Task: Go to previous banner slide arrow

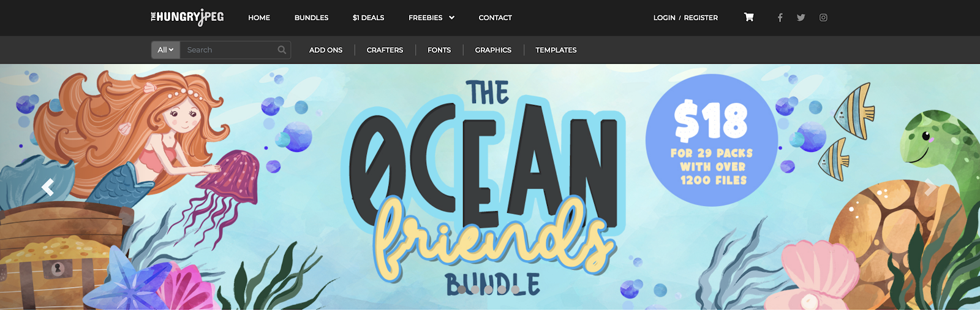Action: [x=47, y=187]
